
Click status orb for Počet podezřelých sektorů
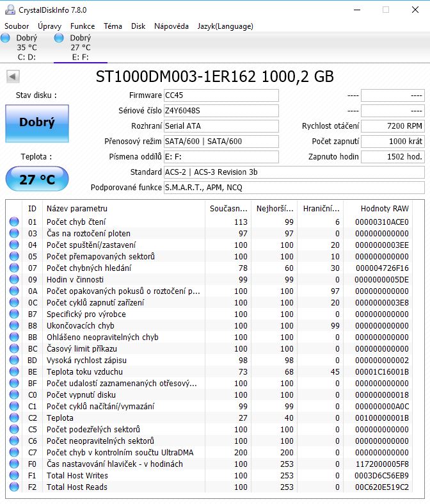(14, 430)
